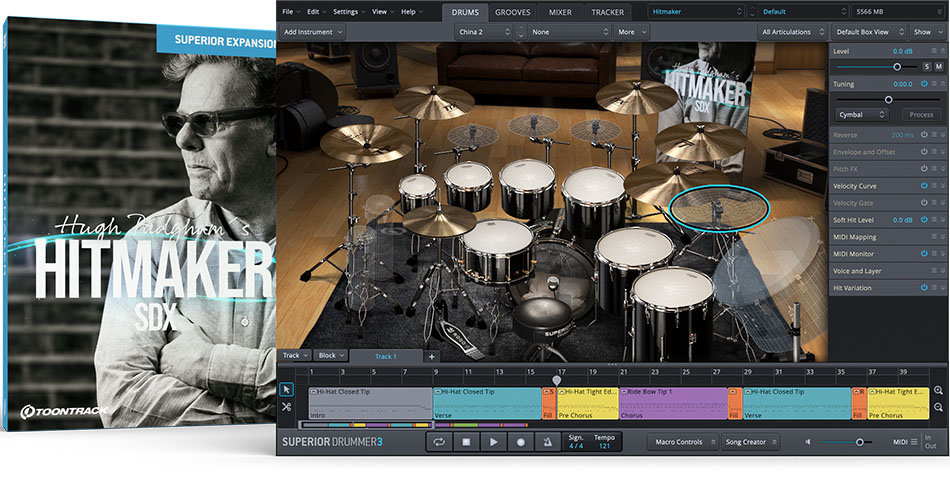Open the Help menu

click(411, 12)
